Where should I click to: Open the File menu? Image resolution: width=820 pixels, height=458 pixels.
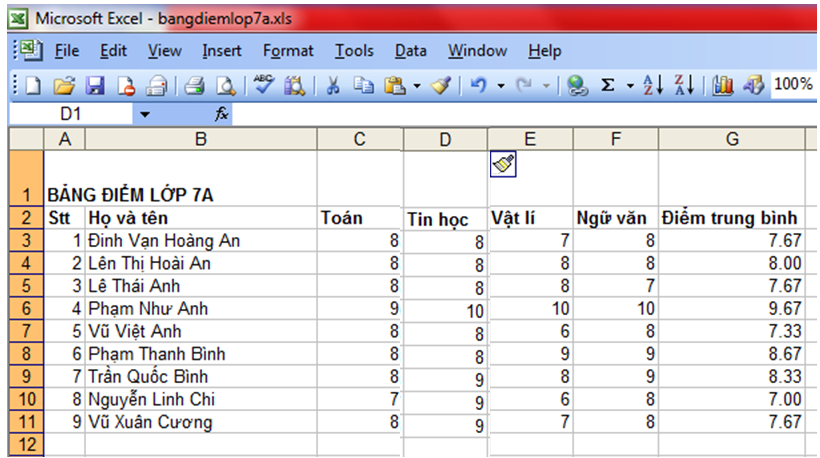[x=67, y=51]
